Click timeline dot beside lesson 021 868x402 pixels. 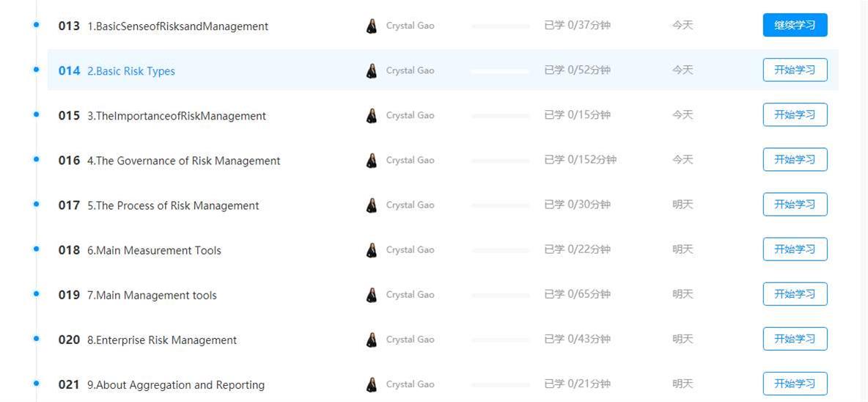tap(37, 383)
